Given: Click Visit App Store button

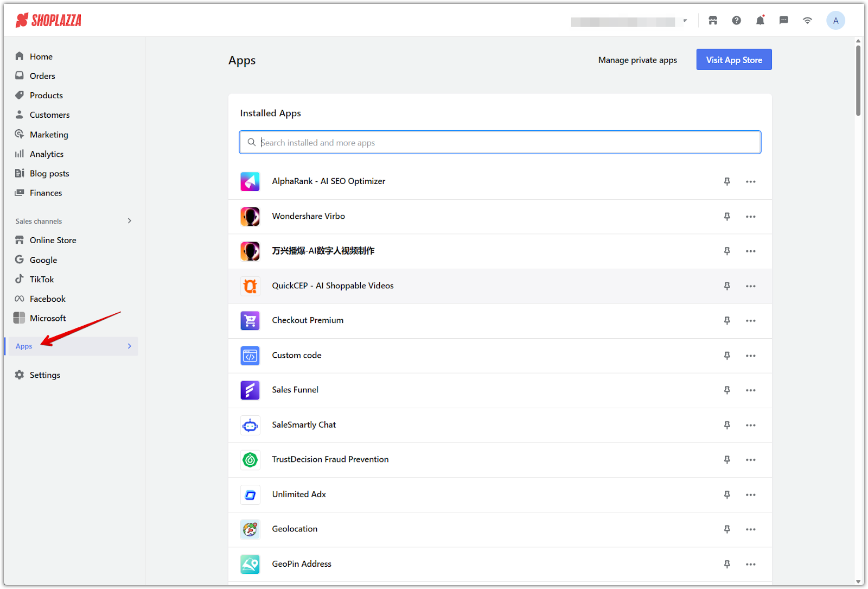Looking at the screenshot, I should coord(734,60).
